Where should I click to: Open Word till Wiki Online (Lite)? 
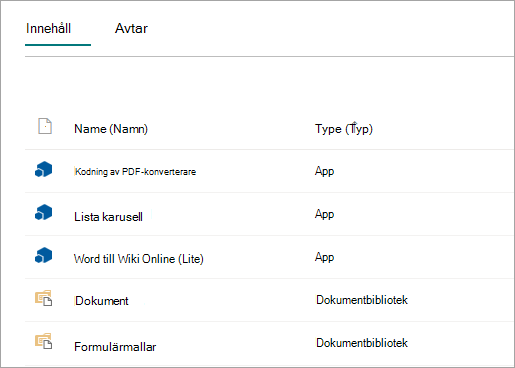pyautogui.click(x=139, y=259)
